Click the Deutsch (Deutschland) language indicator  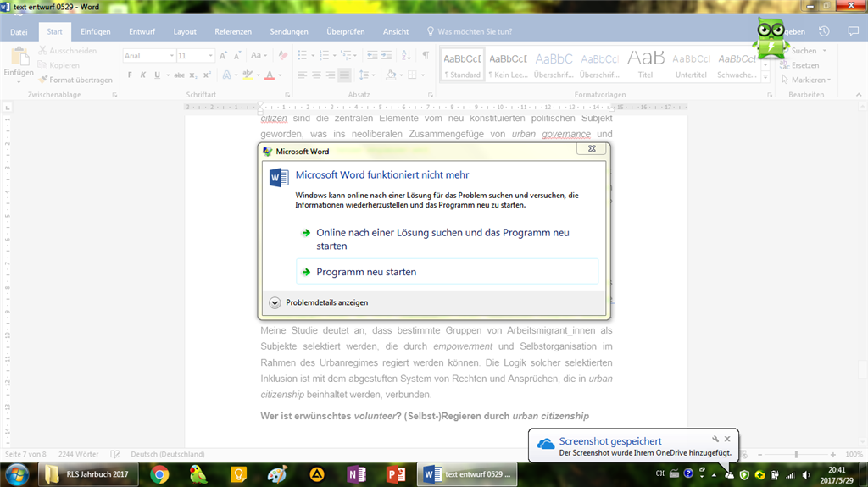[x=168, y=454]
